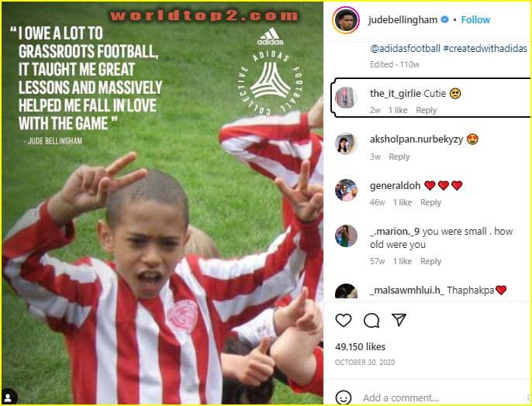Share post with paper plane icon
Screen dimensions: 532x406
point(399,319)
